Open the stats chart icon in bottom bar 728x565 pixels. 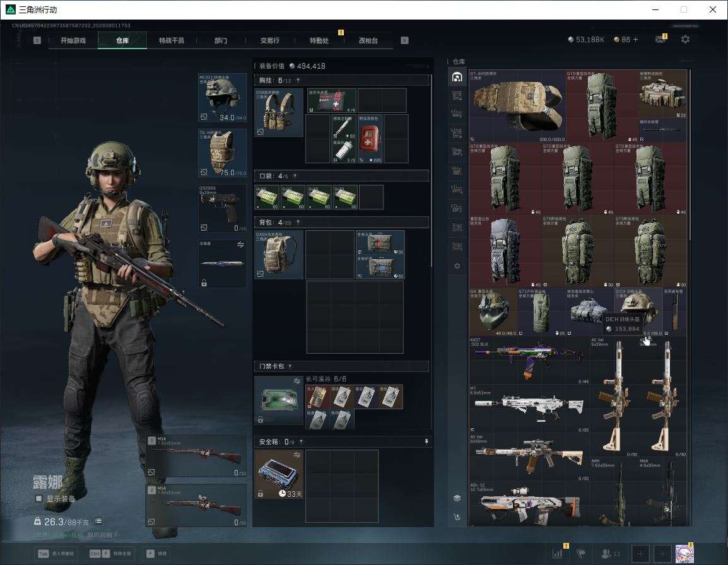click(557, 554)
